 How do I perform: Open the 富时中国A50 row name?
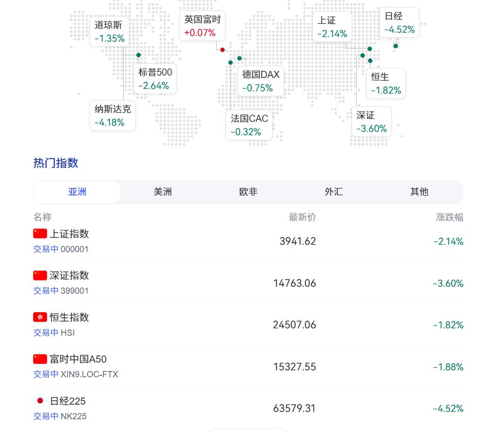78,359
